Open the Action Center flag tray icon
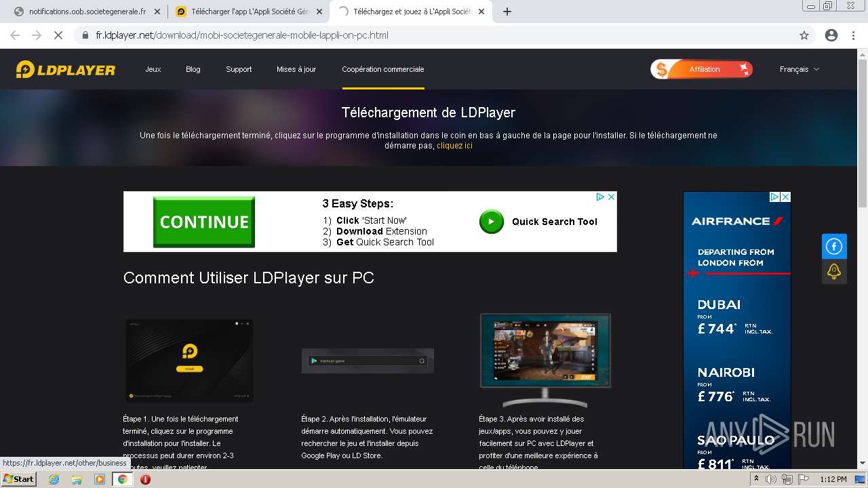This screenshot has height=488, width=868. [x=802, y=479]
